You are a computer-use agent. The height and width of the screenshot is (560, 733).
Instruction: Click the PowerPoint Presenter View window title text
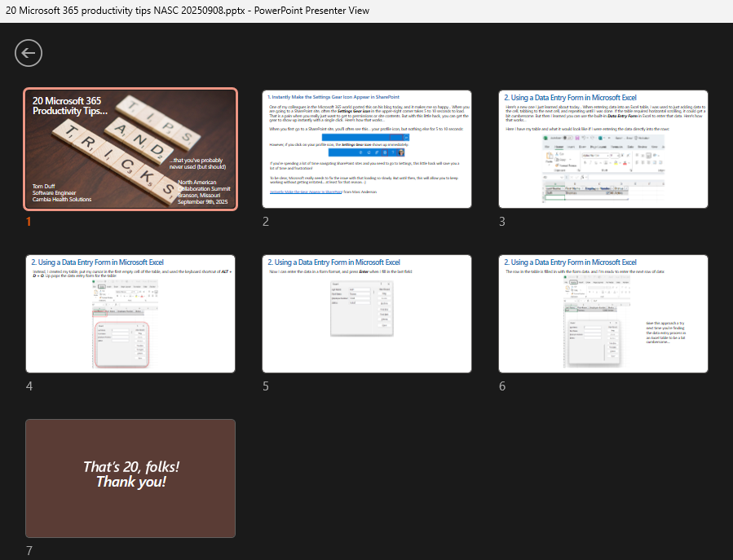click(x=188, y=11)
